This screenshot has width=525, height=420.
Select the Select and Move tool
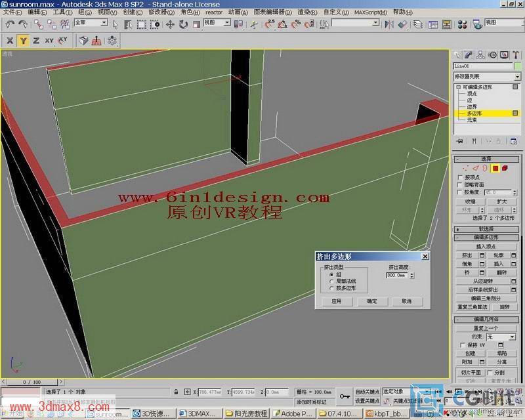pyautogui.click(x=170, y=24)
